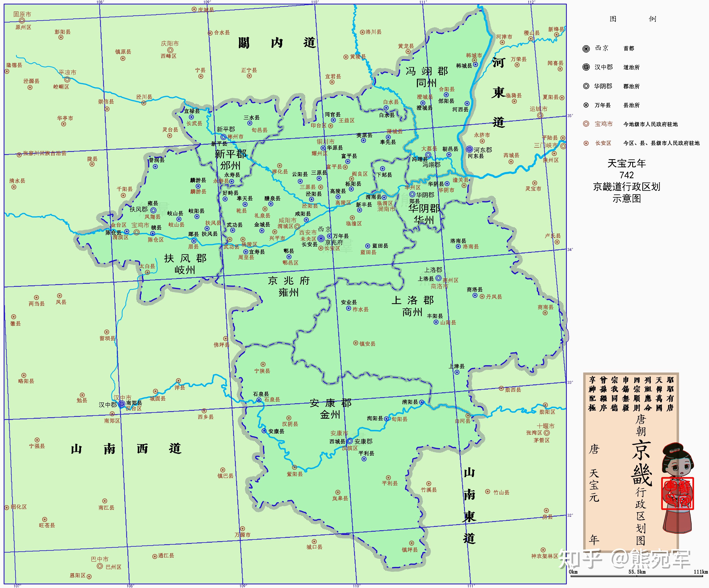This screenshot has width=709, height=588.
Task: Click the 京兆府 prefecture label
Action: 289,281
